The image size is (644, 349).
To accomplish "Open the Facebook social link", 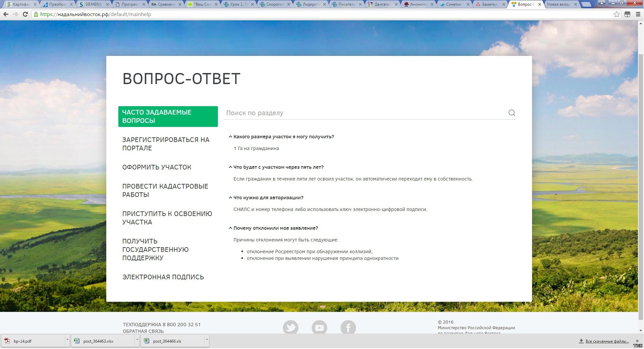I will [x=348, y=328].
